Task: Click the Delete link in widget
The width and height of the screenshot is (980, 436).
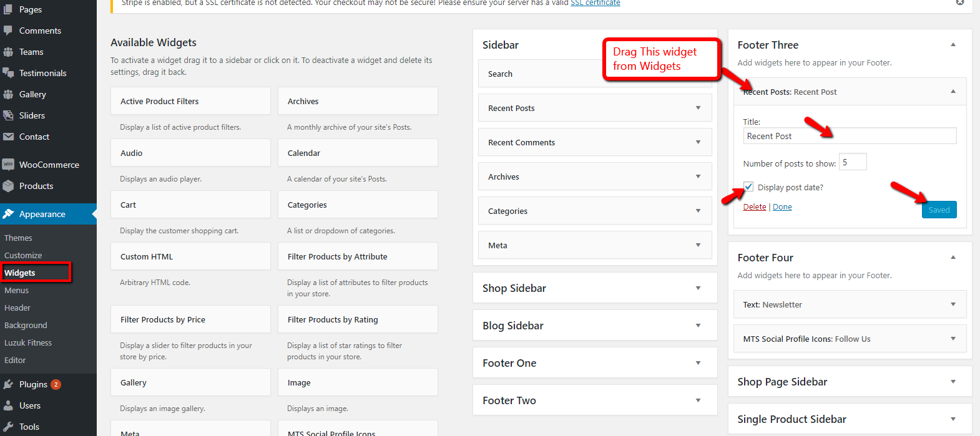Action: pyautogui.click(x=754, y=207)
